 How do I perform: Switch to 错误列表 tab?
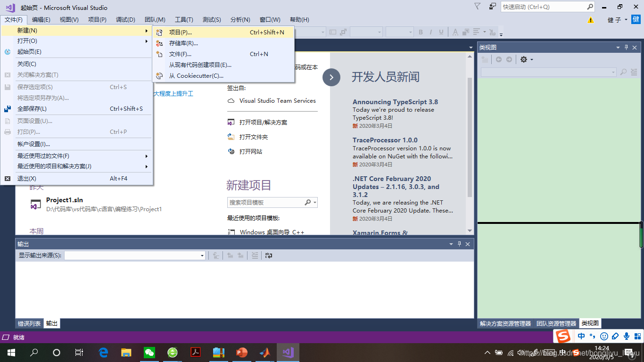pos(29,324)
